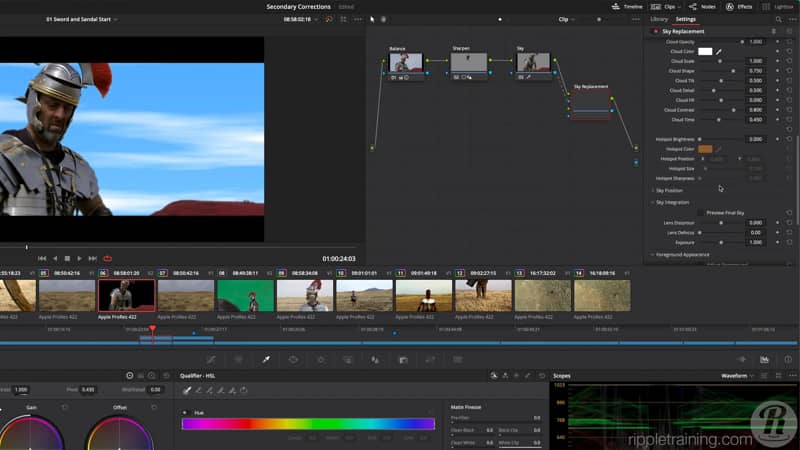Click the Sharpen node in graph
The image size is (800, 450).
tap(468, 63)
